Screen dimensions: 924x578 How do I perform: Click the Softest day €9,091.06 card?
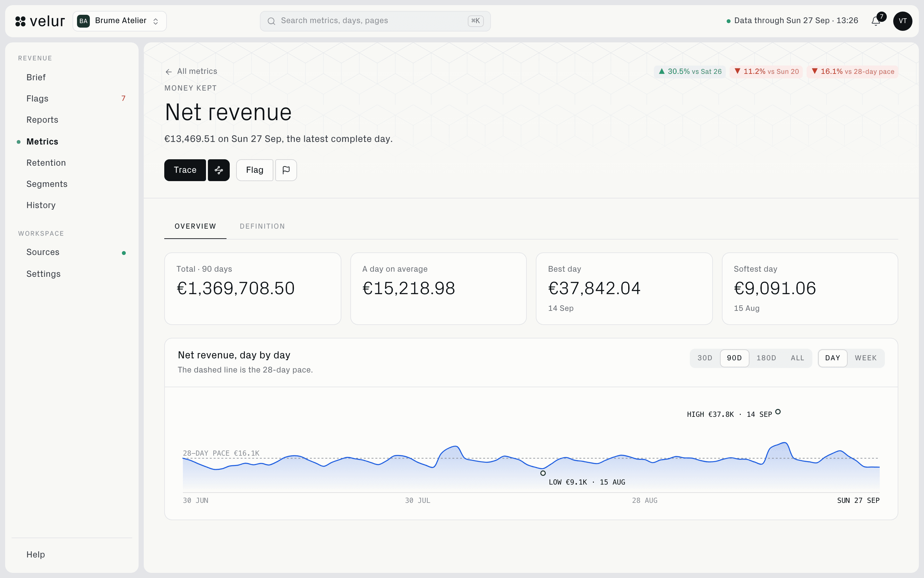pos(810,289)
